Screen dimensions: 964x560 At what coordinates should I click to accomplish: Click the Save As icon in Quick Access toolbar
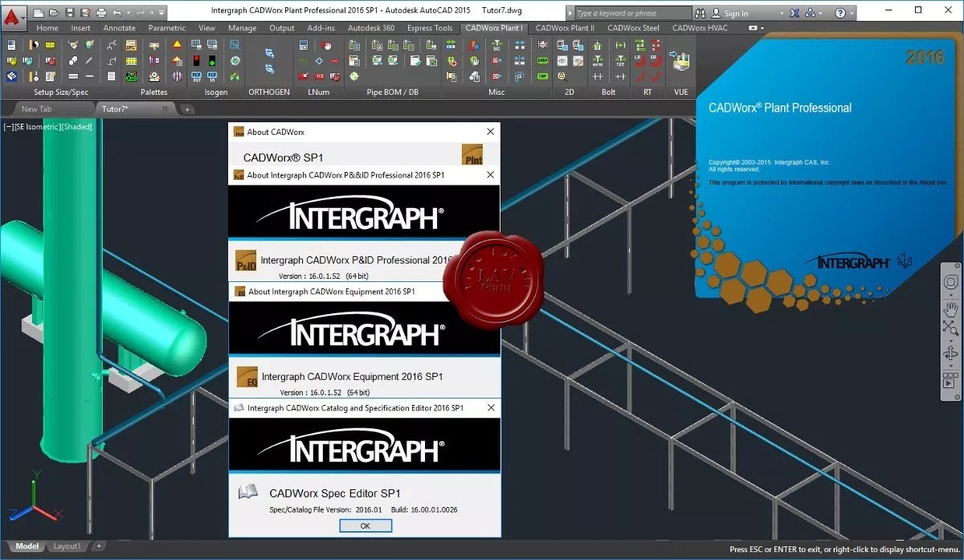pyautogui.click(x=84, y=13)
